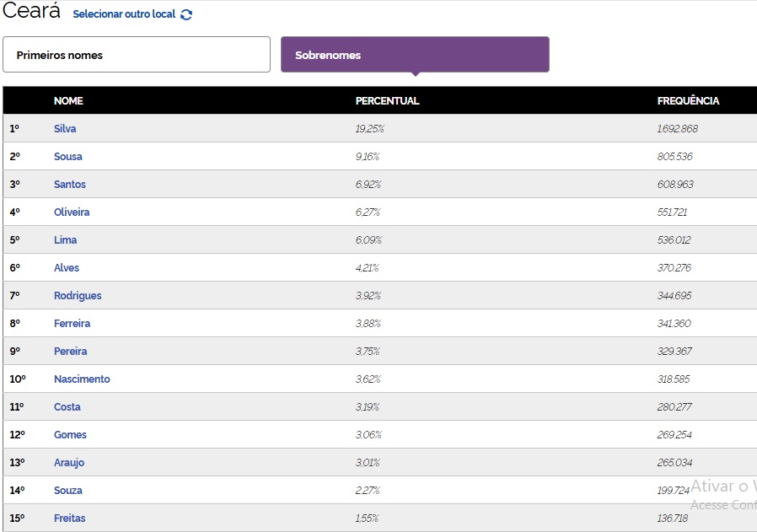
Task: Open the Sousa surname link
Action: (x=68, y=157)
